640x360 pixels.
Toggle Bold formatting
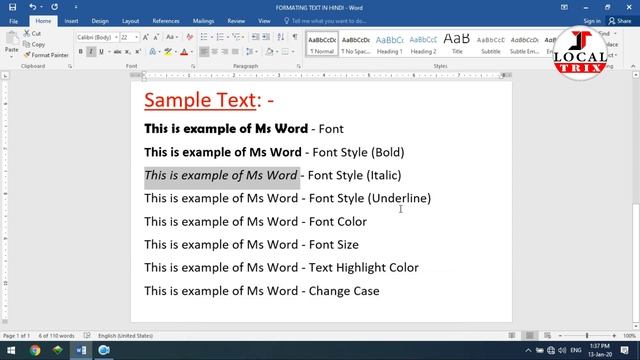(80, 52)
